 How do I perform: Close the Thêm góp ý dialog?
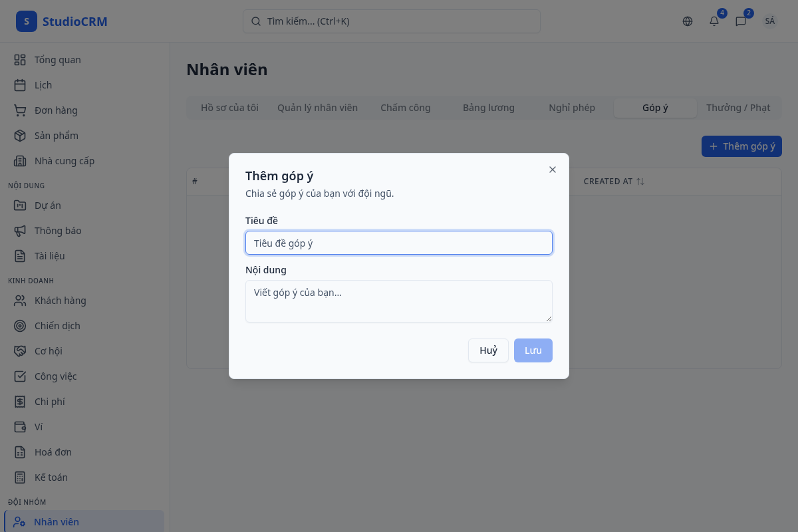tap(553, 170)
